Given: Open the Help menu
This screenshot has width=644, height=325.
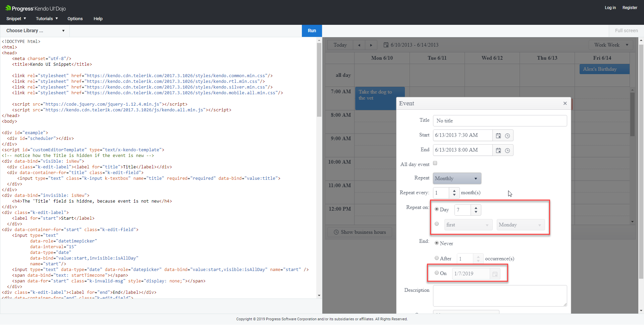Looking at the screenshot, I should 98,19.
